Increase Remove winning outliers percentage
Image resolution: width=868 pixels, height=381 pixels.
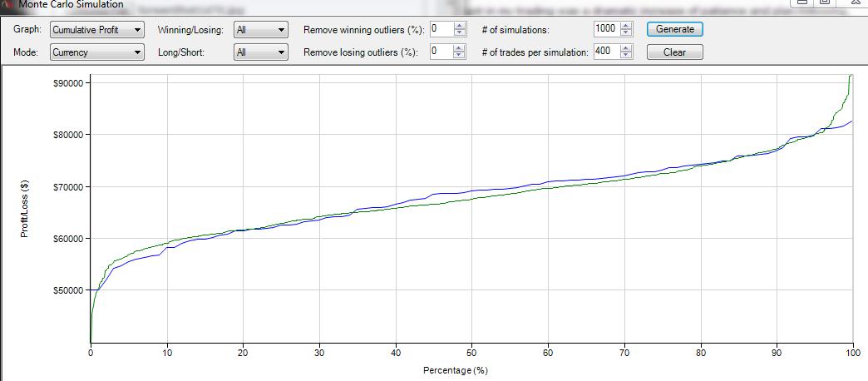click(460, 26)
